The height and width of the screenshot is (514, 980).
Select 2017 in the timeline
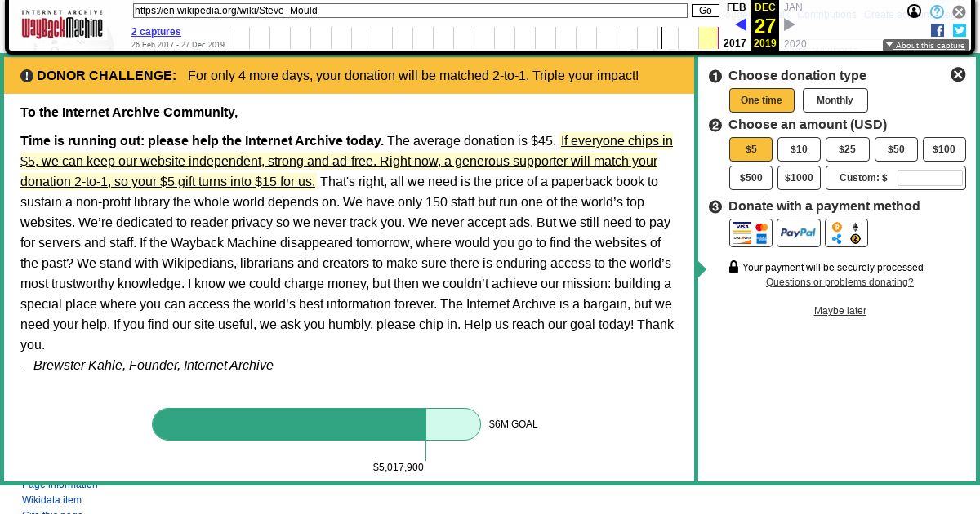pos(734,43)
